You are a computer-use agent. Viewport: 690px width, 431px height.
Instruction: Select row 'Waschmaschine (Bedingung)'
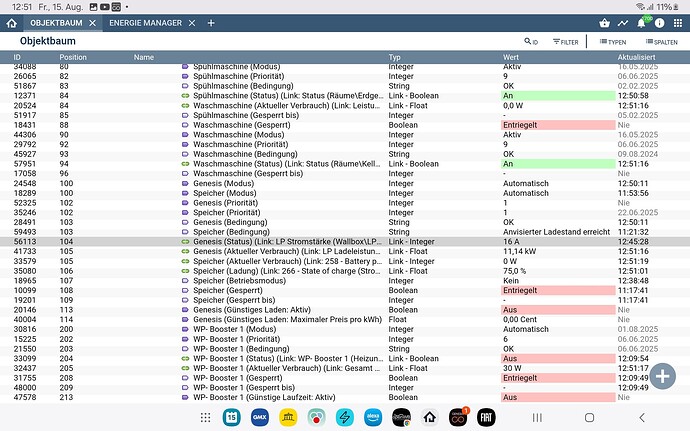point(345,154)
